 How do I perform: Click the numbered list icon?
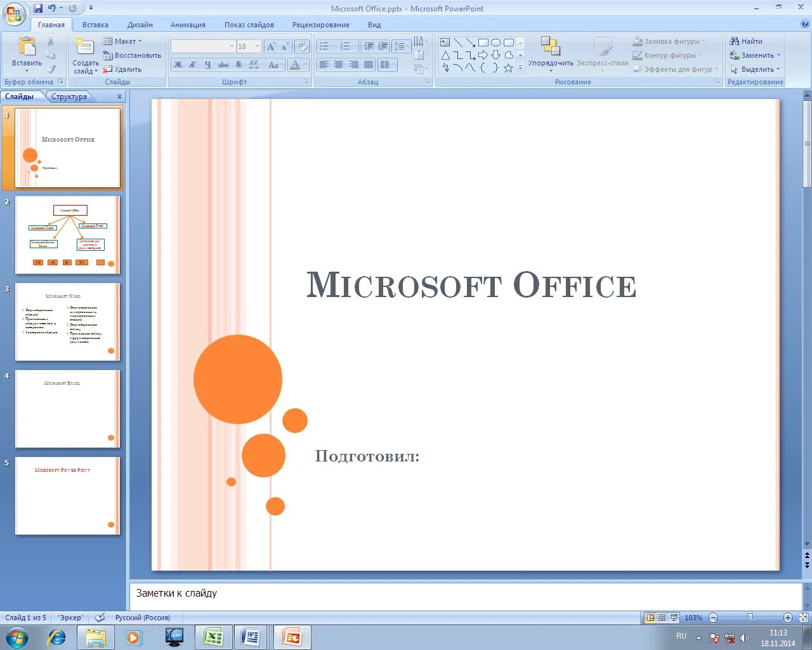[x=348, y=46]
